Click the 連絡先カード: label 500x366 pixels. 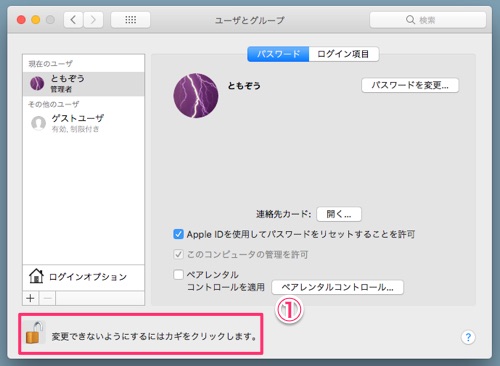(x=283, y=214)
